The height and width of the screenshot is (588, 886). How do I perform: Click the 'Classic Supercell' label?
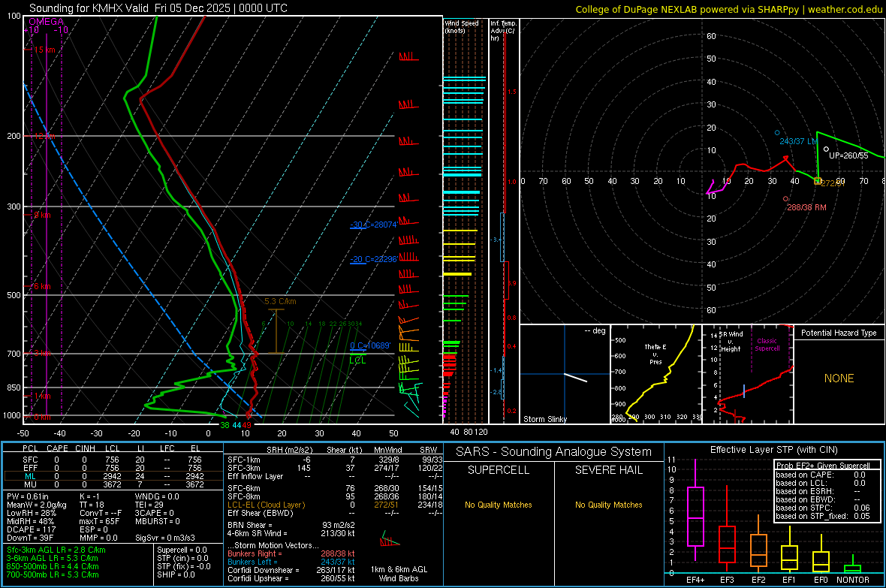click(767, 345)
